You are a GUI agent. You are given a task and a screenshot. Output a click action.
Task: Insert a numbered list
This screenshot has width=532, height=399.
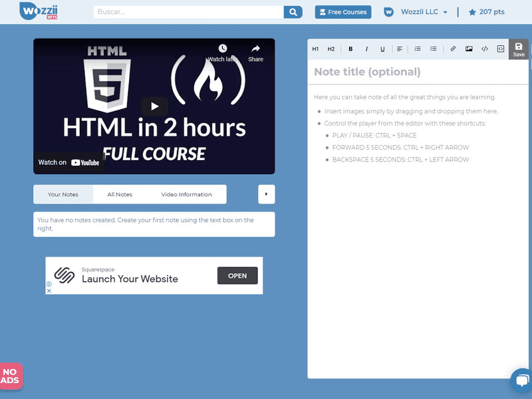pos(418,49)
